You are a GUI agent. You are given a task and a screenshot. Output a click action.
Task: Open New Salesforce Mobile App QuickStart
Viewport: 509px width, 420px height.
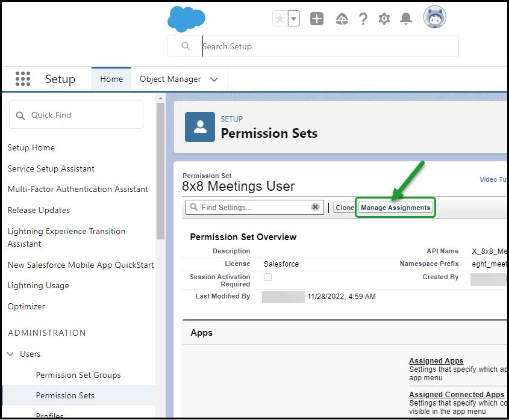[81, 265]
